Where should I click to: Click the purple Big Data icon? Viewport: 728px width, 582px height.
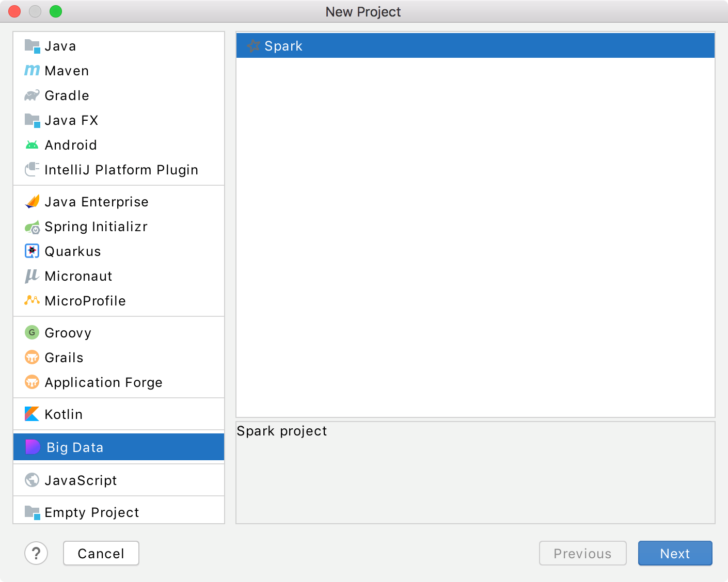(33, 447)
